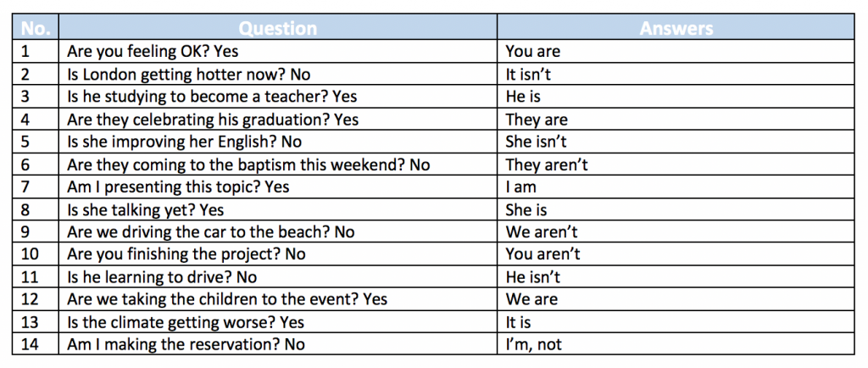Select the answer cell 'You aren't'
The height and width of the screenshot is (368, 868).
(x=676, y=254)
